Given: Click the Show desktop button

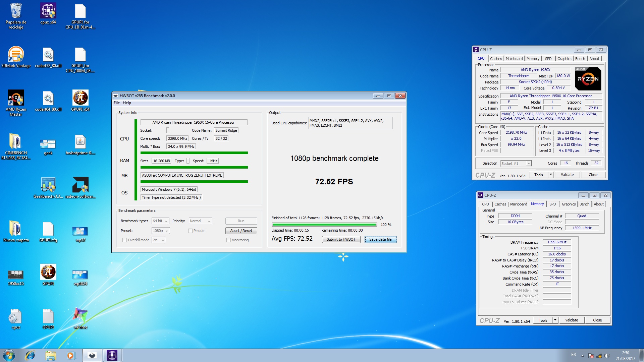Looking at the screenshot, I should coord(641,356).
